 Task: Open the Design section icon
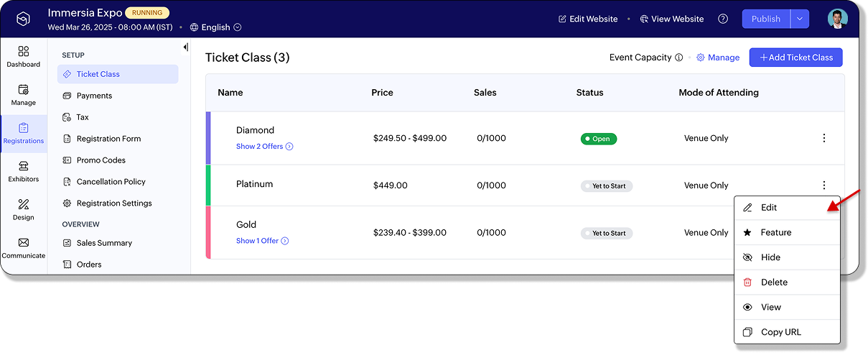point(24,204)
